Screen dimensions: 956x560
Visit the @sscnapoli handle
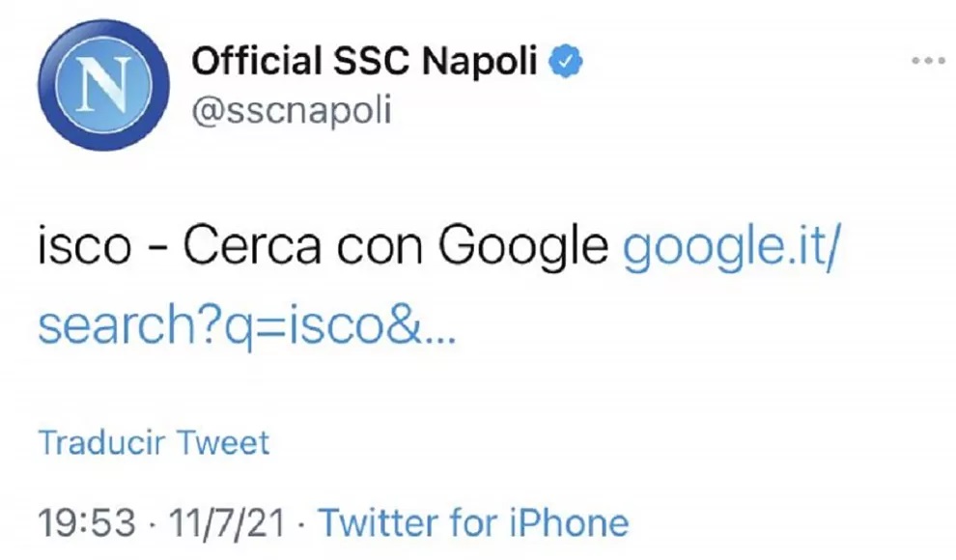[x=292, y=111]
